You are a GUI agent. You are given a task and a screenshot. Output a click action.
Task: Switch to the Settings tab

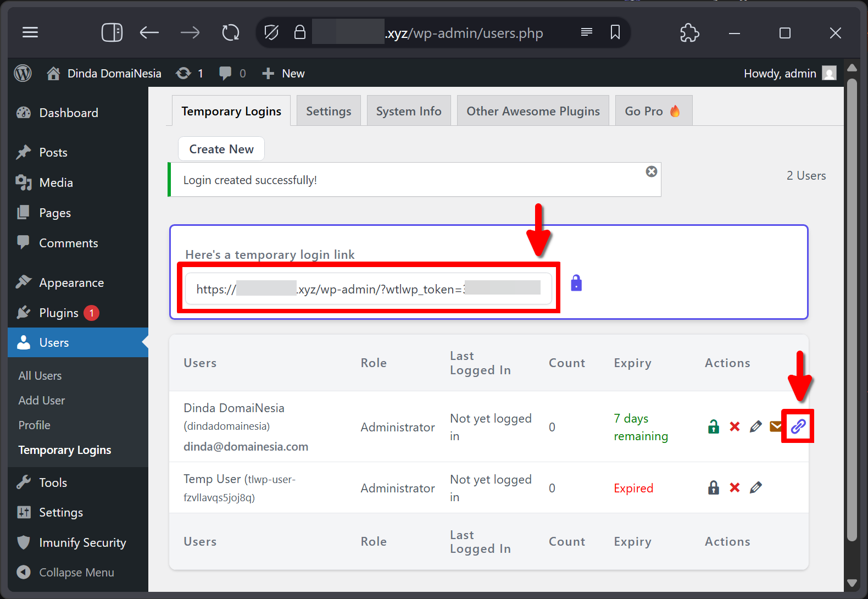[329, 111]
